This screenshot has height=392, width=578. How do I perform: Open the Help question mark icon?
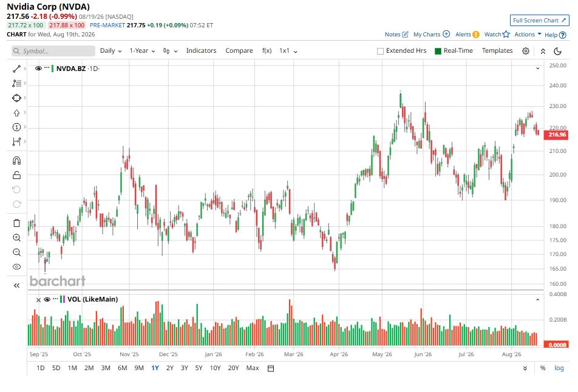click(x=562, y=35)
